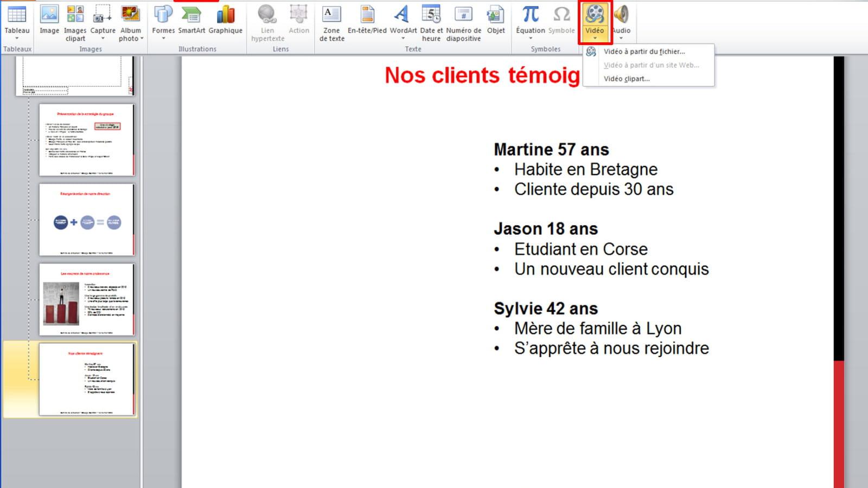Click the Tableau insert icon
Image resolution: width=868 pixels, height=488 pixels.
[x=17, y=15]
